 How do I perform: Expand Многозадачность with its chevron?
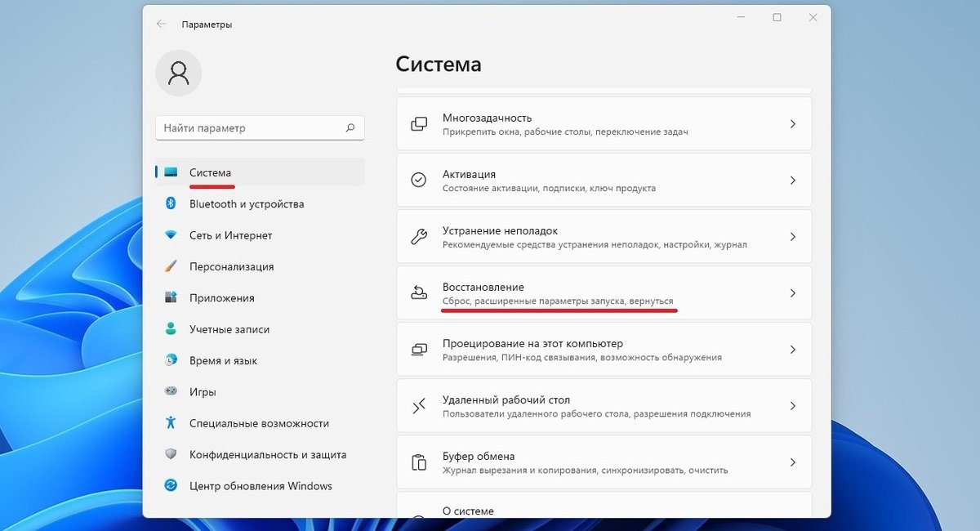[x=792, y=124]
